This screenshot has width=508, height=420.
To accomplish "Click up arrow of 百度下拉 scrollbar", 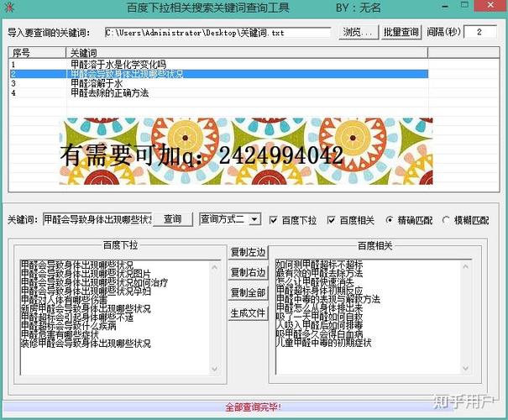I will point(214,267).
